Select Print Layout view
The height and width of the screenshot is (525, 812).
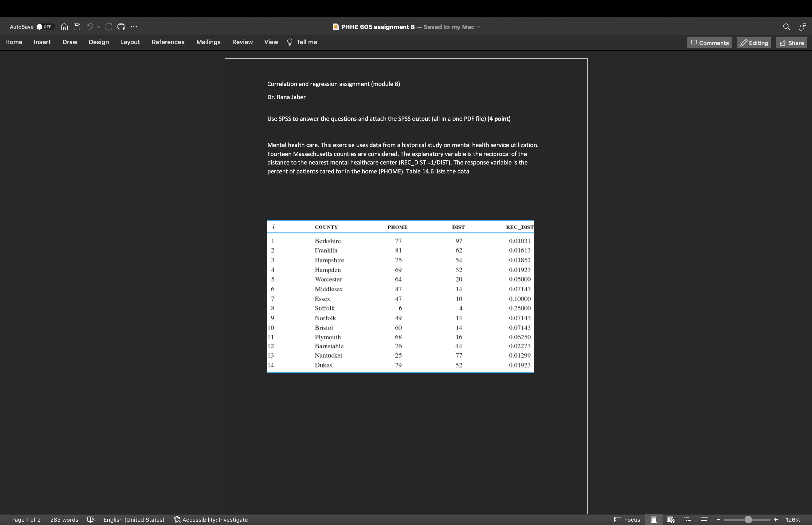point(654,520)
